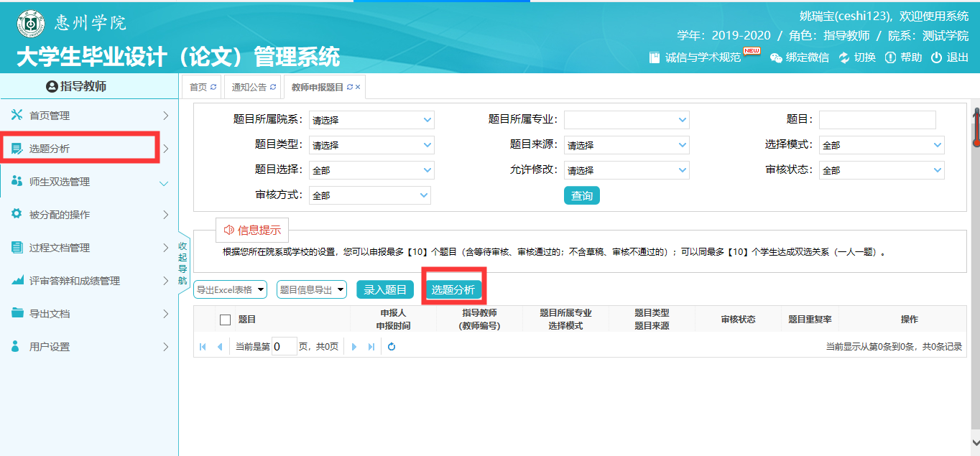Click the 查询 search button

click(x=581, y=195)
